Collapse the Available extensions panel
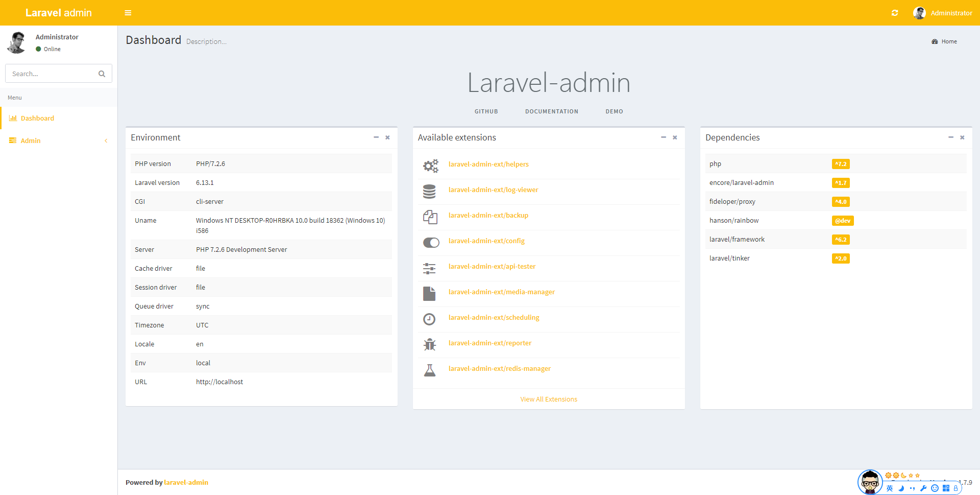The height and width of the screenshot is (495, 980). click(664, 137)
